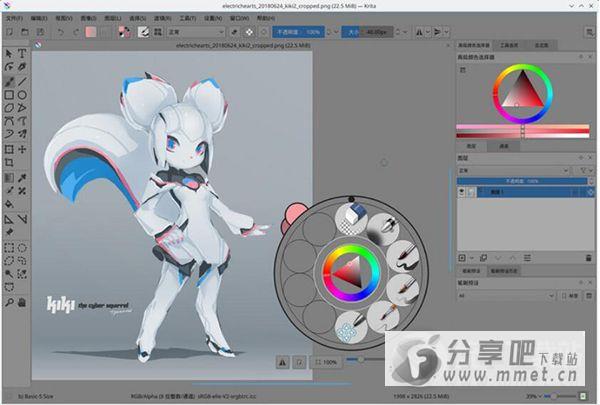The image size is (600, 405).
Task: Open the status bar zoom percentage dropdown
Action: pos(533,396)
